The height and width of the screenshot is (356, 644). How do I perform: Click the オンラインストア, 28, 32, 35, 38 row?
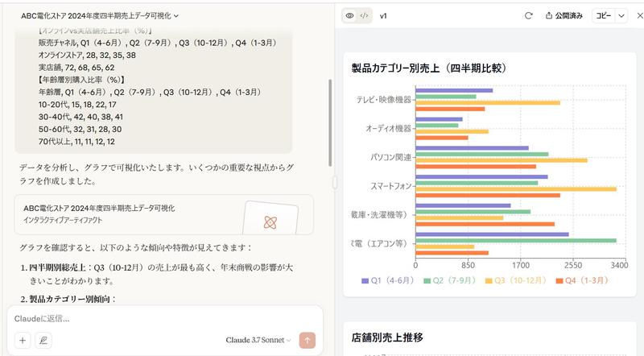point(87,55)
